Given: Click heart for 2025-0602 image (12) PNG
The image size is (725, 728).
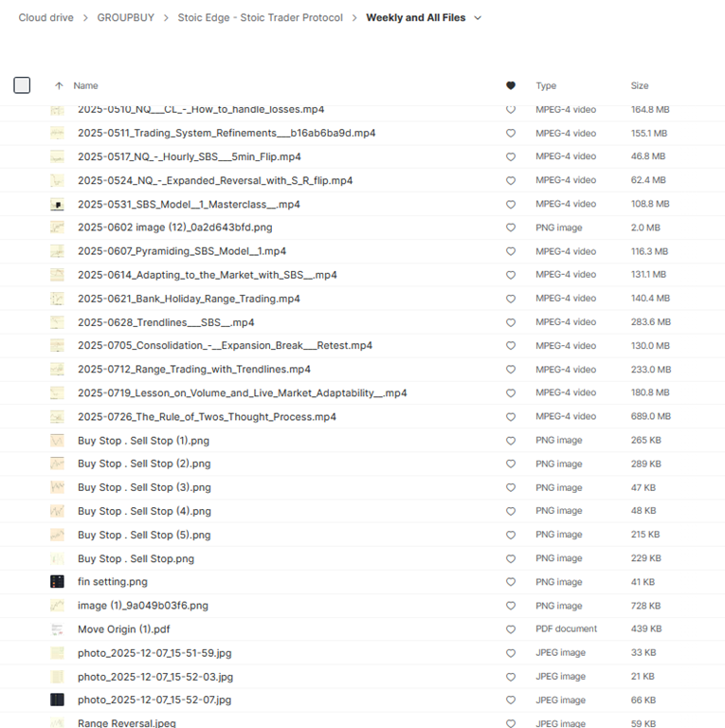Looking at the screenshot, I should (511, 227).
